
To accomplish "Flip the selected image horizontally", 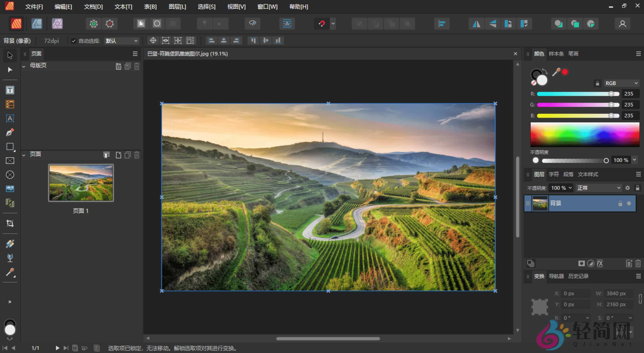I will click(x=477, y=24).
